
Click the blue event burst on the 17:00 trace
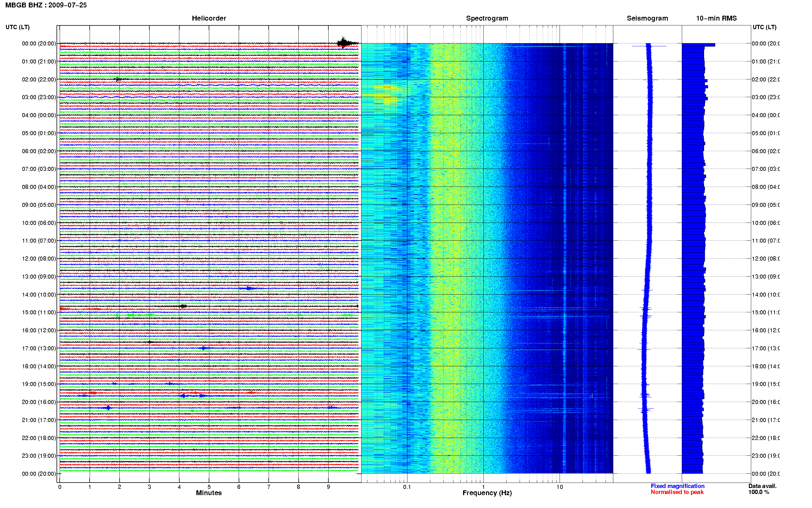click(x=203, y=348)
